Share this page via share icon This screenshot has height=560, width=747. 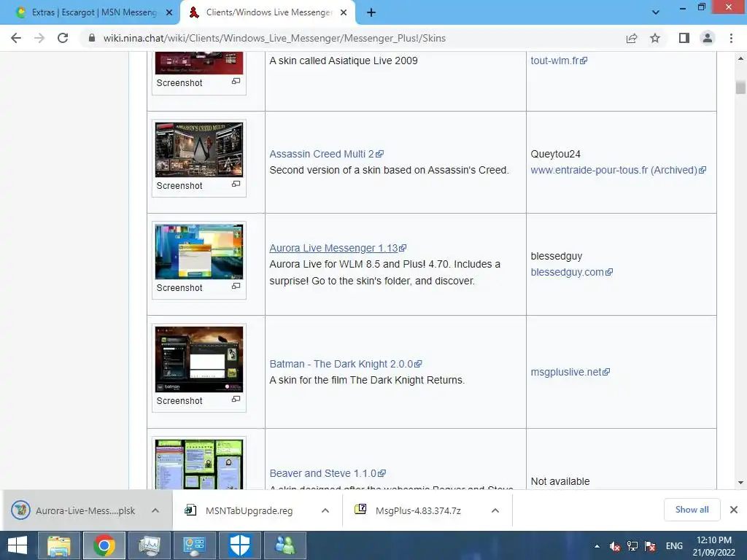[632, 38]
